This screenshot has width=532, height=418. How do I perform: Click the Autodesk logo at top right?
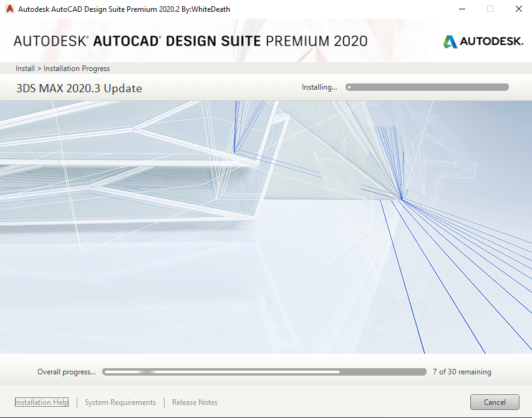point(483,41)
